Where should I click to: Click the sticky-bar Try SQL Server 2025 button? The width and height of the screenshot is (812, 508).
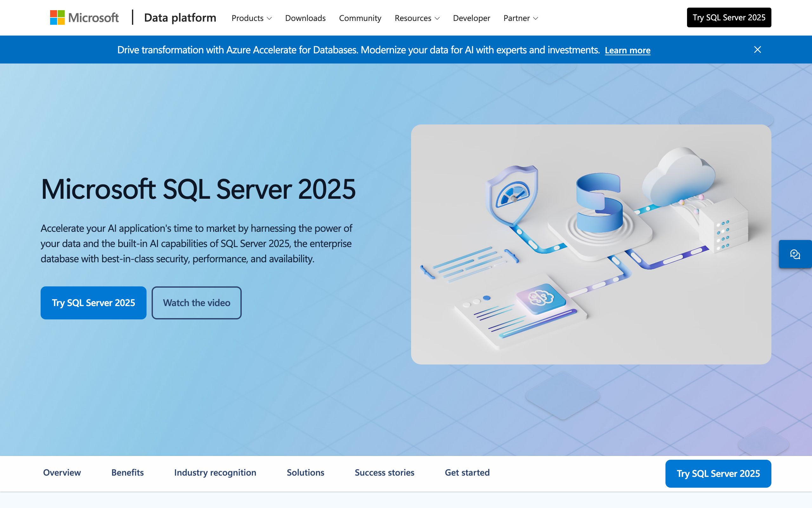(718, 473)
